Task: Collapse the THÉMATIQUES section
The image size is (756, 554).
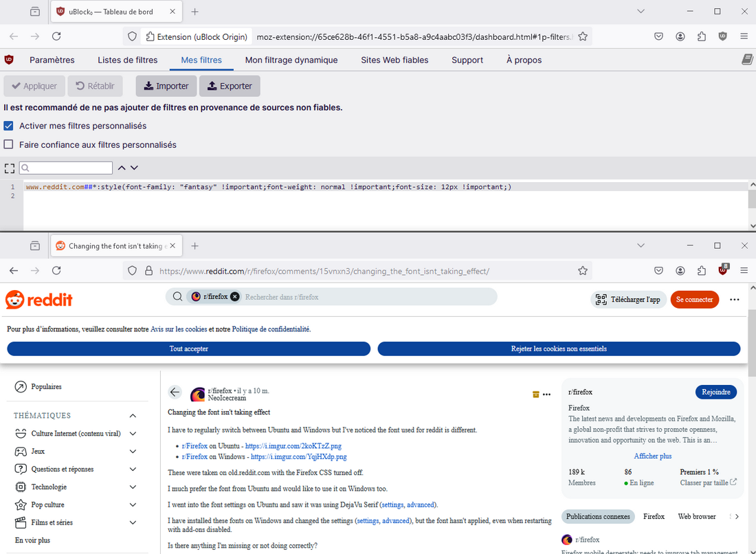Action: click(133, 416)
